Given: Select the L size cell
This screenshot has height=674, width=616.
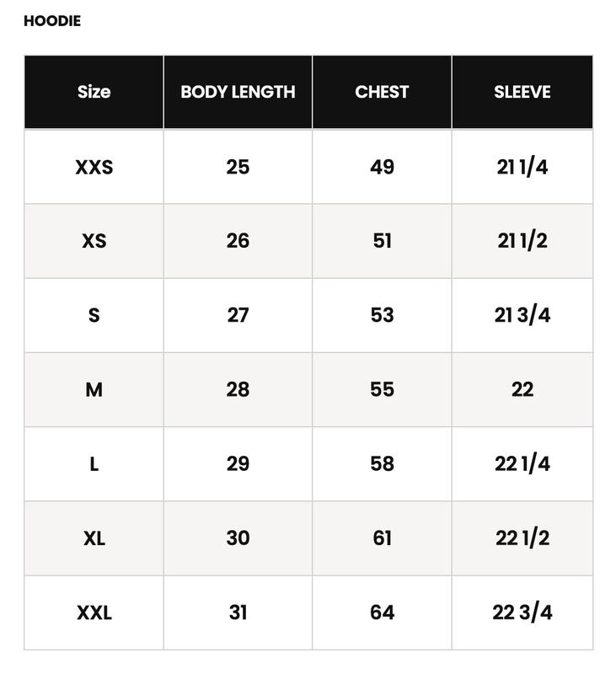Looking at the screenshot, I should (x=94, y=463).
